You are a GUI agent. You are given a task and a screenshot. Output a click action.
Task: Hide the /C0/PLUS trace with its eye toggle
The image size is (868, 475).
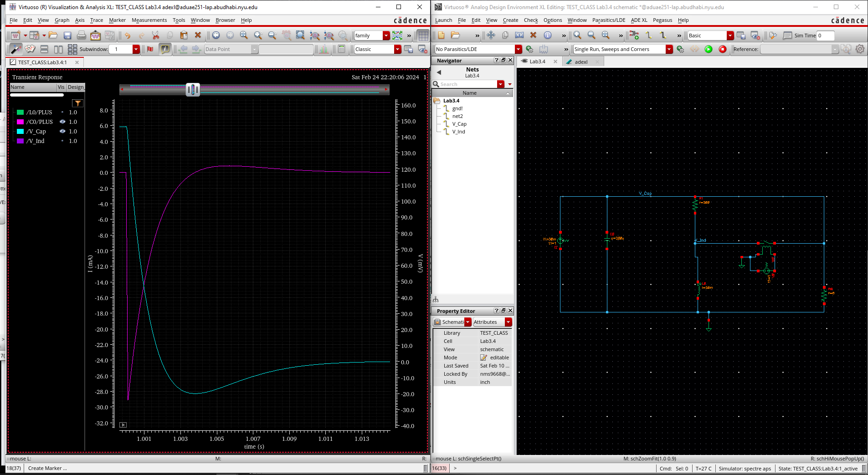(x=62, y=122)
